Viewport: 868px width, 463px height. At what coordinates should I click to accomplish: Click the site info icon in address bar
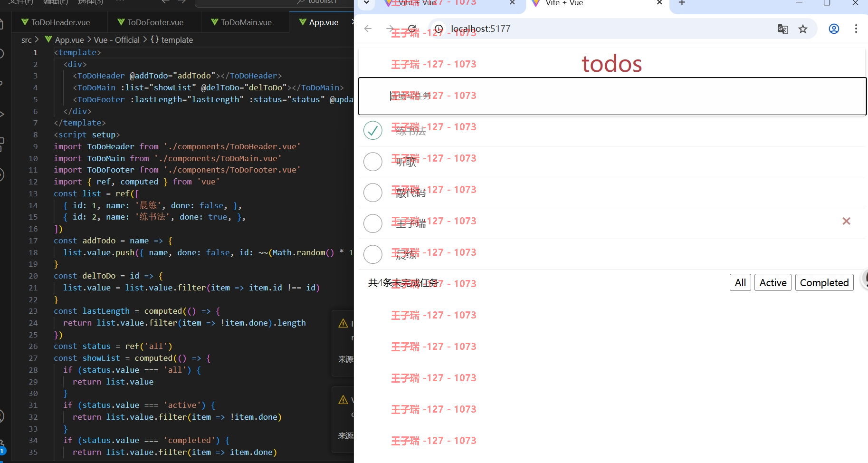[x=439, y=29]
